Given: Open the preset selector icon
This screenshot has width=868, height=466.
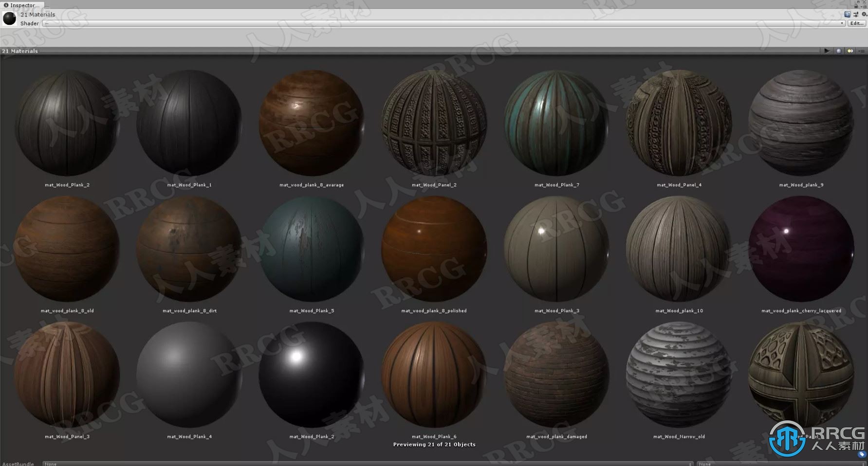Looking at the screenshot, I should pyautogui.click(x=856, y=15).
